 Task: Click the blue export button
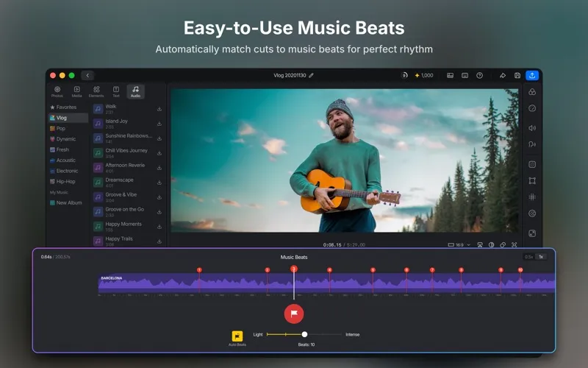point(532,76)
